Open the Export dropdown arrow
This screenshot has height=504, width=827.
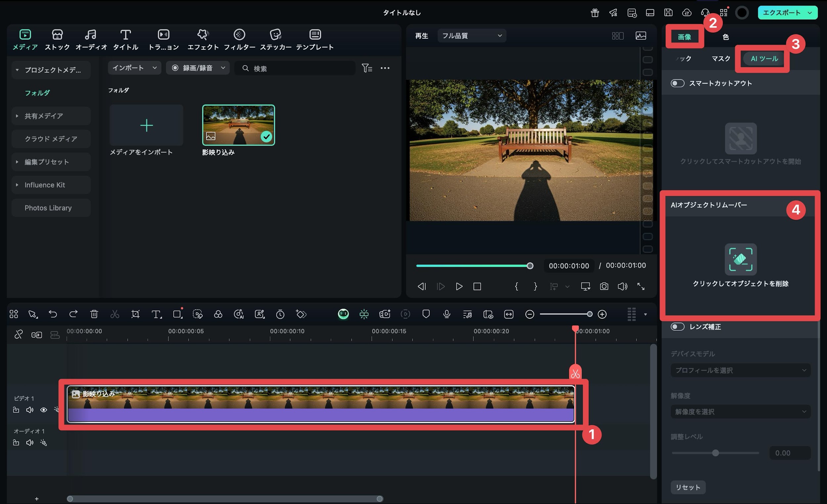(810, 13)
